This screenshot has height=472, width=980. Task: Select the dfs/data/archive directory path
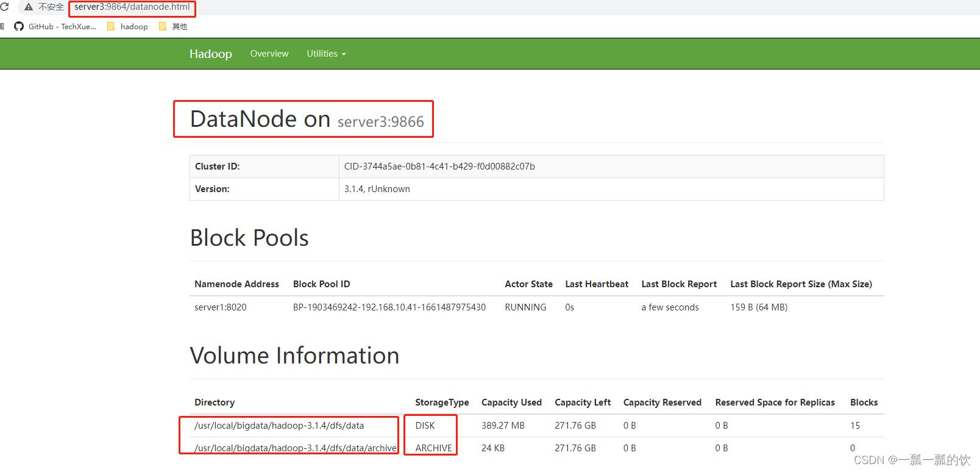pyautogui.click(x=296, y=448)
